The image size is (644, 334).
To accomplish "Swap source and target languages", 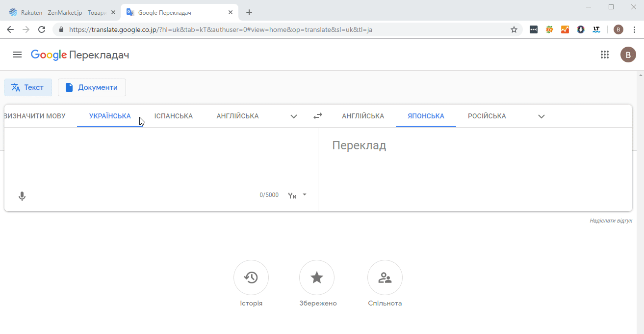I will pyautogui.click(x=318, y=116).
